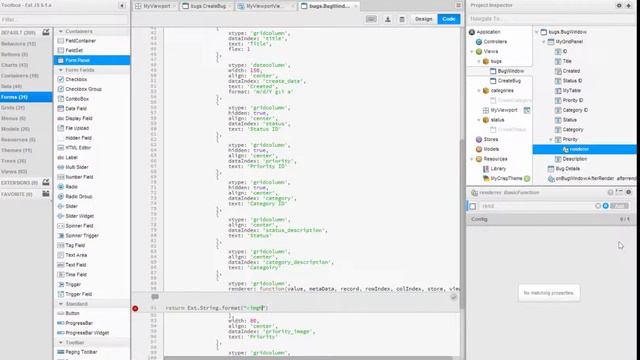Select MyGridPanel in component tree
Screen dimensions: 640x360
[569, 42]
